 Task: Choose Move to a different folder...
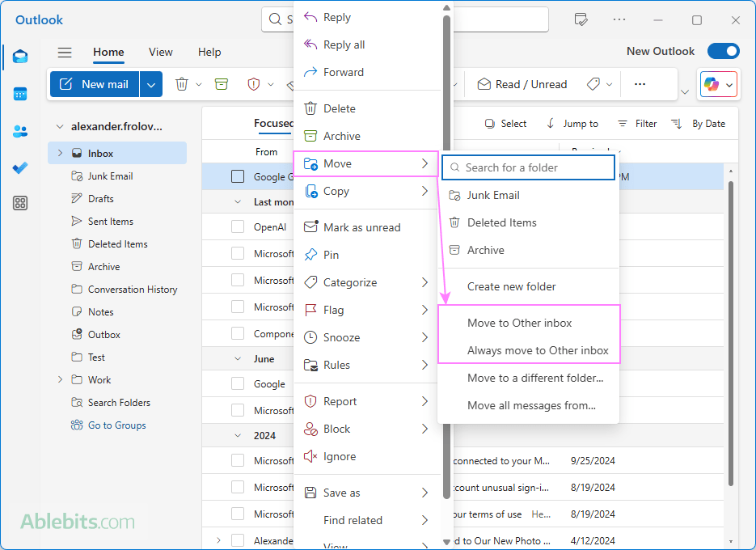(x=529, y=379)
